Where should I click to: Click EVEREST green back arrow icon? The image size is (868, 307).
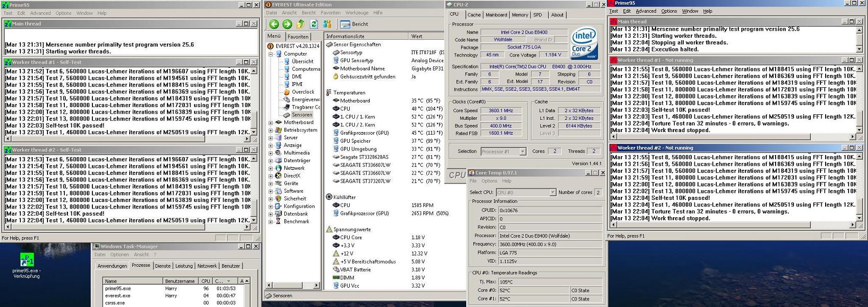pos(274,24)
